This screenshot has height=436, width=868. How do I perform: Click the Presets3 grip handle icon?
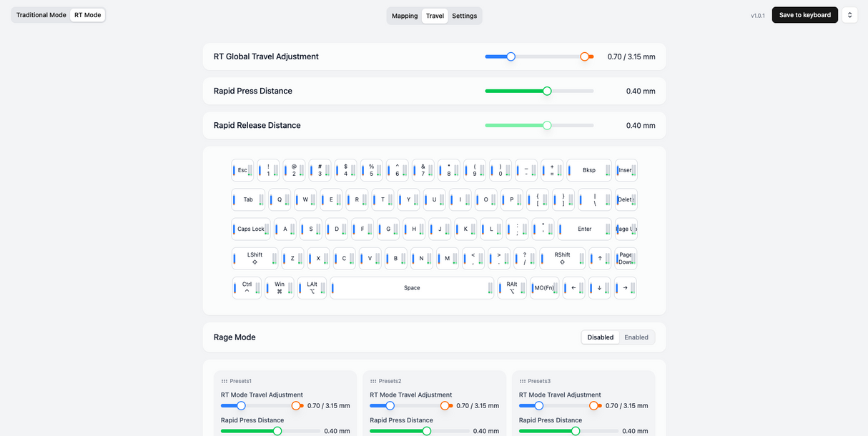click(x=523, y=382)
